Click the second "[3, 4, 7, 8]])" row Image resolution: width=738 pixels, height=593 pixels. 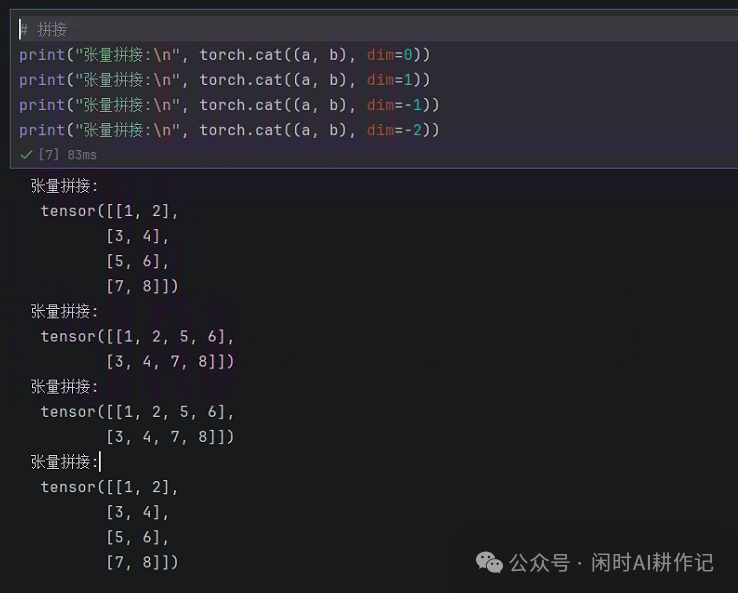170,437
